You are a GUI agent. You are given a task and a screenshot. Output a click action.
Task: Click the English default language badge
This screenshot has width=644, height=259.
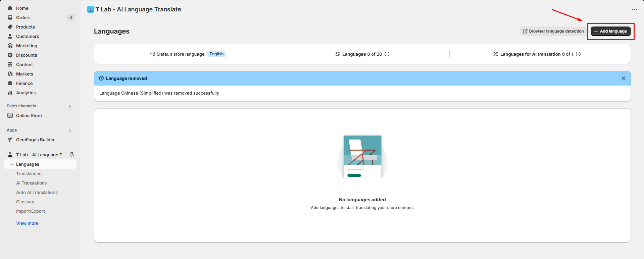pos(216,54)
